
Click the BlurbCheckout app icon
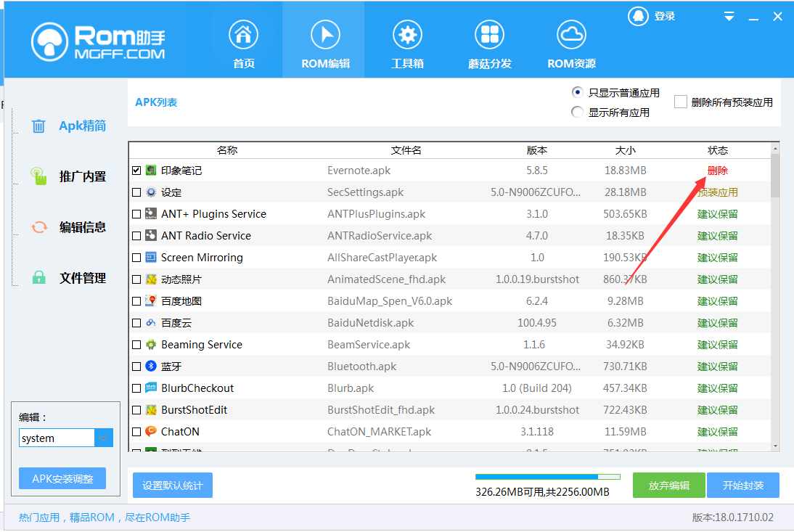[x=151, y=388]
